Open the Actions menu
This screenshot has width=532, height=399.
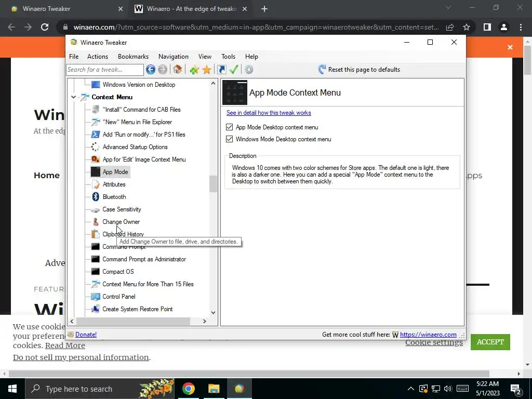coord(98,57)
